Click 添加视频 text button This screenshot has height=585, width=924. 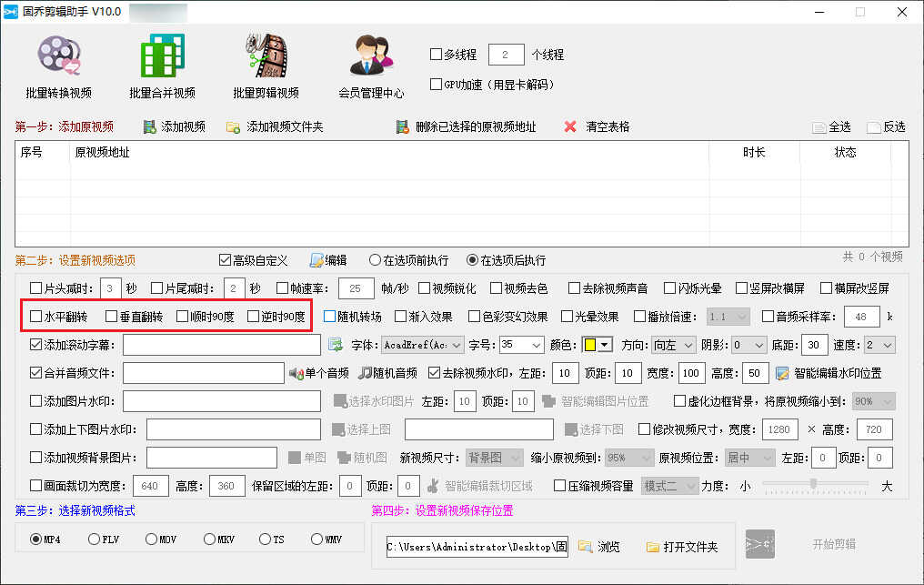184,126
